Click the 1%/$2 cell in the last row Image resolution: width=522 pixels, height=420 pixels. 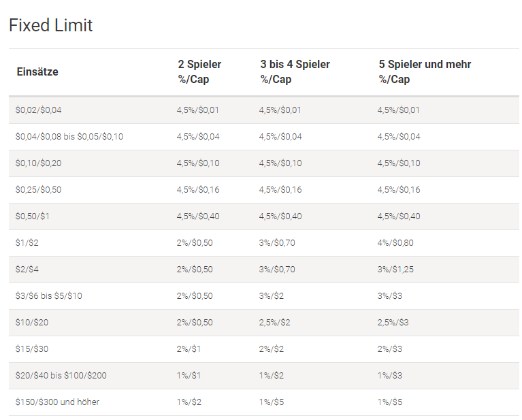(x=189, y=402)
